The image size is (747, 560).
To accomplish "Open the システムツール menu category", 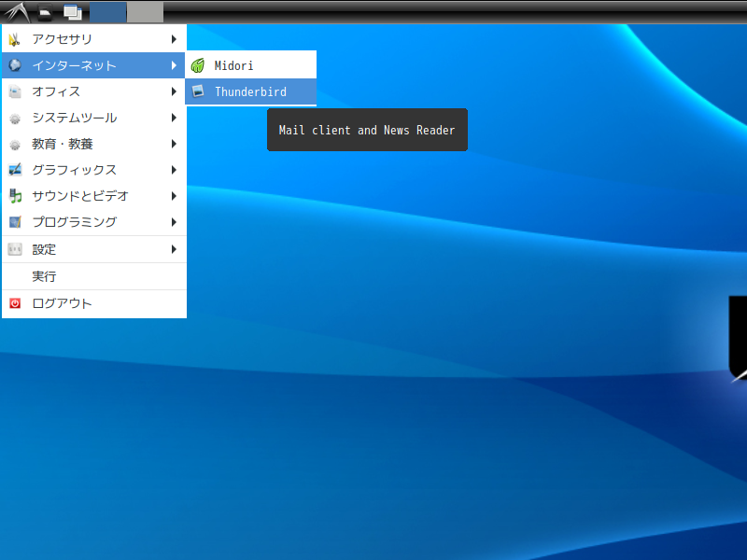I will (94, 118).
